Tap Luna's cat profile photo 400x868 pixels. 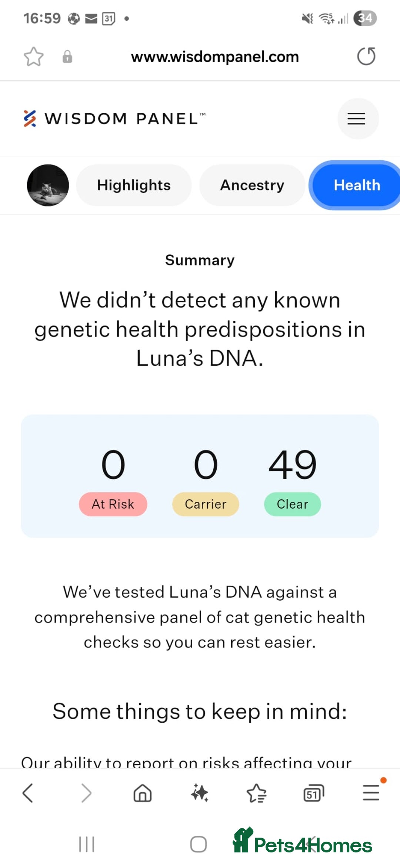coord(48,185)
